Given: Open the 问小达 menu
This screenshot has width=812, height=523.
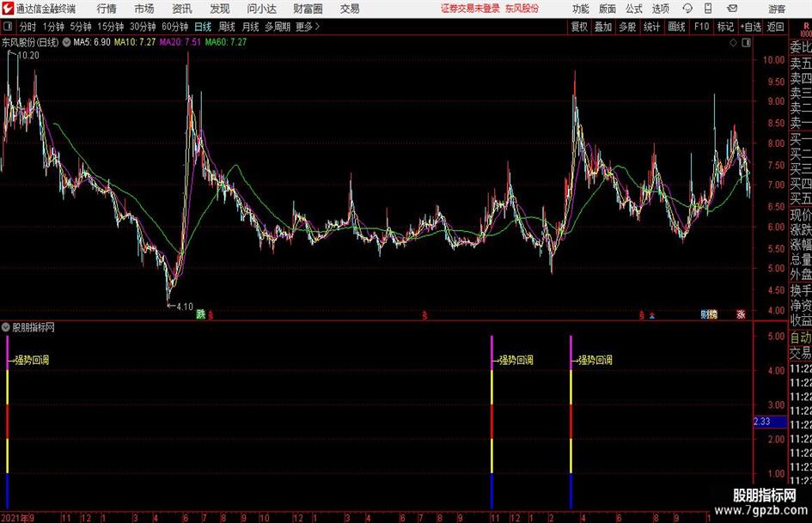Looking at the screenshot, I should [261, 9].
